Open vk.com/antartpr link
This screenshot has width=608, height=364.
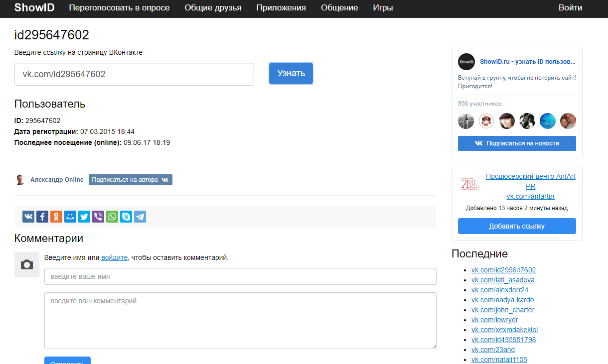(x=530, y=196)
